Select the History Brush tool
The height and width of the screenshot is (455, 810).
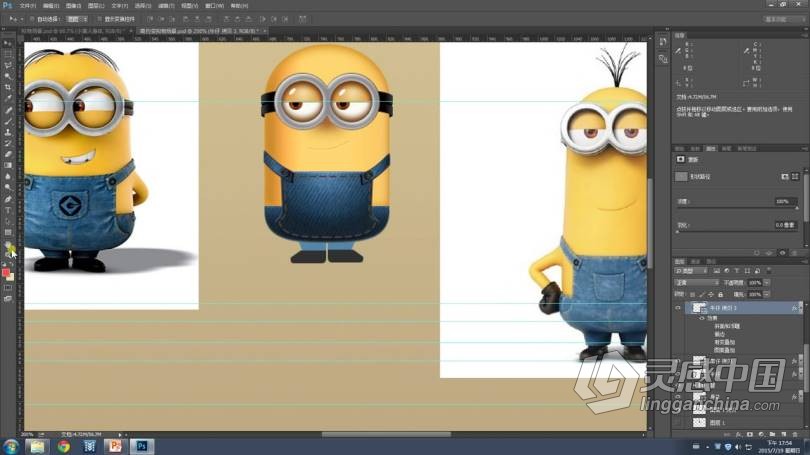coord(8,143)
